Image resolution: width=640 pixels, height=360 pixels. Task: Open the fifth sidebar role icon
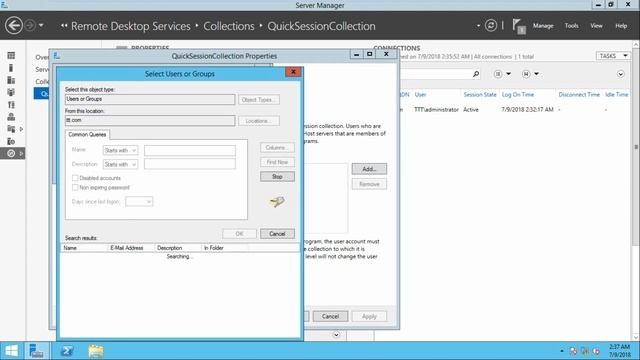coord(11,104)
